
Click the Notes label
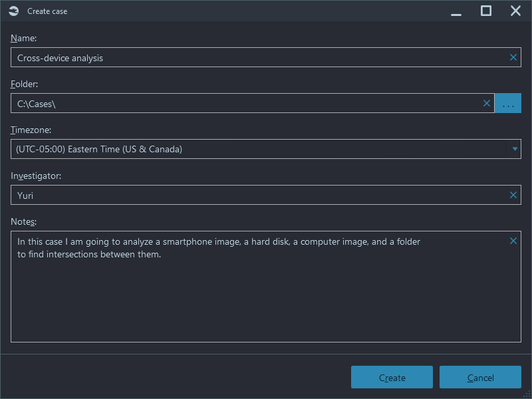tap(23, 222)
